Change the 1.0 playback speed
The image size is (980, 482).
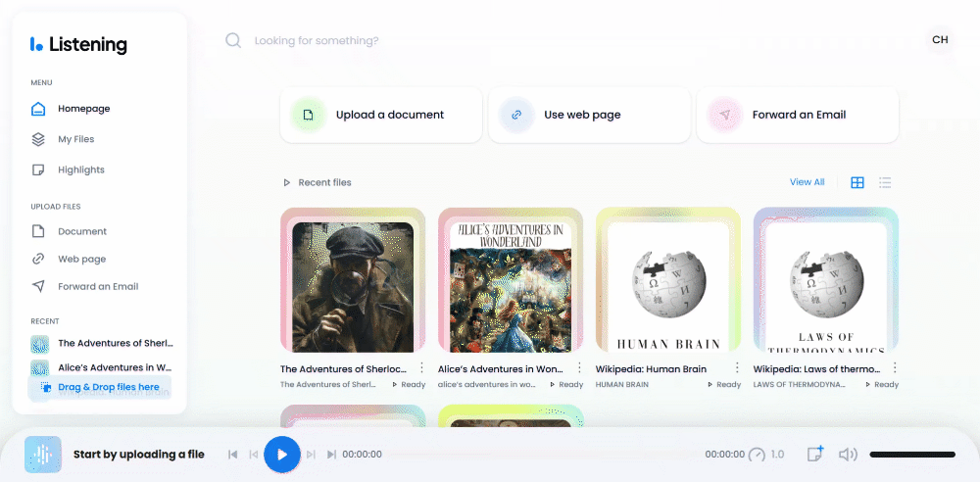(767, 455)
